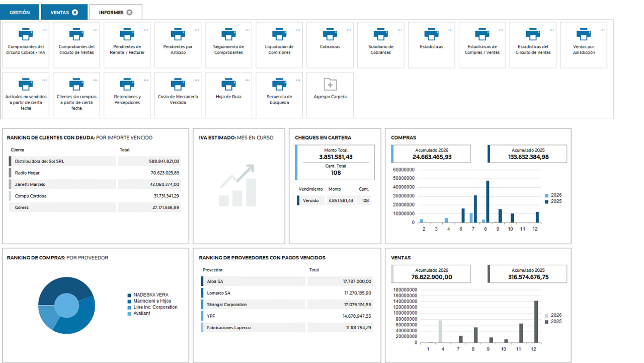Open options menu for Comprobantes del circuito Cobros - IVA

tap(45, 30)
